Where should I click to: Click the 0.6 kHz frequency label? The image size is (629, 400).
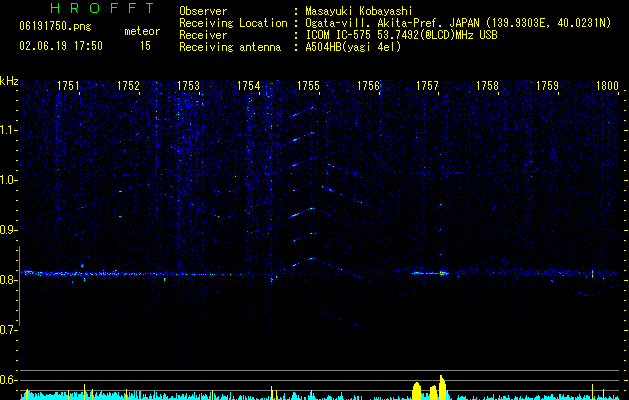pyautogui.click(x=9, y=380)
